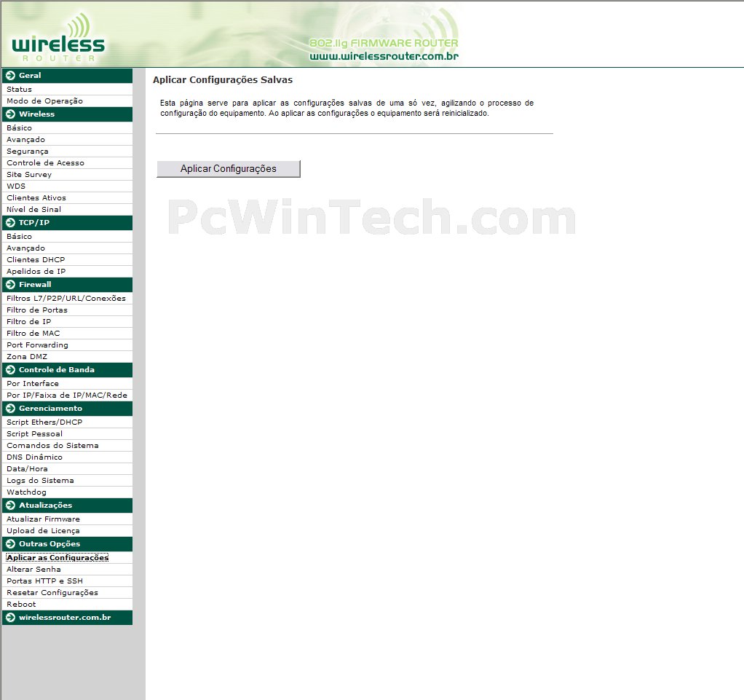The width and height of the screenshot is (744, 700).
Task: Open Básico under Wireless section
Action: 20,128
